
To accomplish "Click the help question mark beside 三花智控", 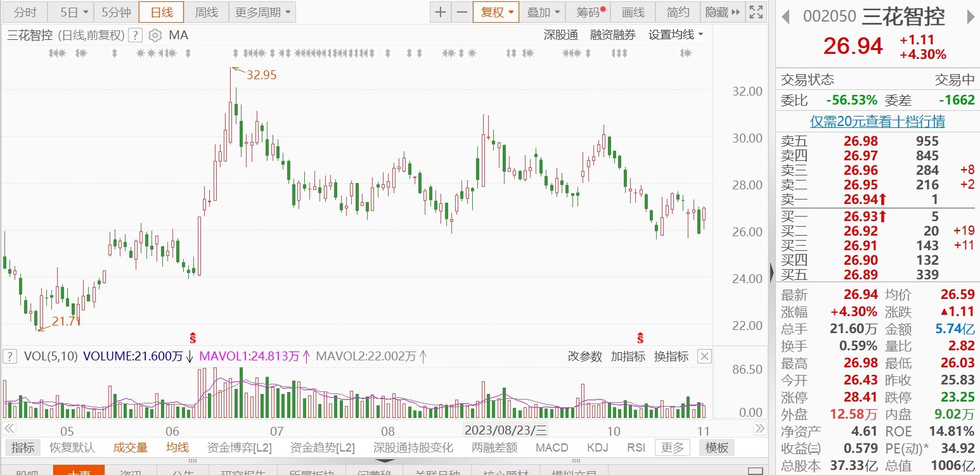I will coord(135,35).
